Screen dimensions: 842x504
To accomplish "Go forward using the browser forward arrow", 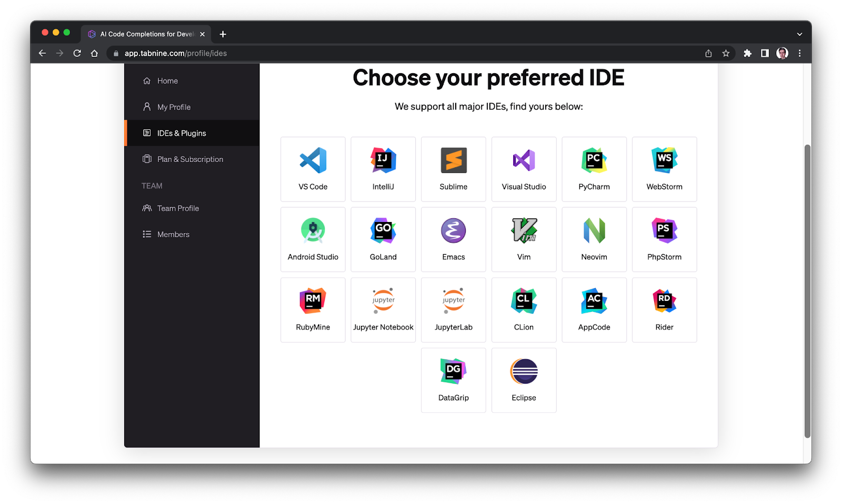I will point(59,53).
